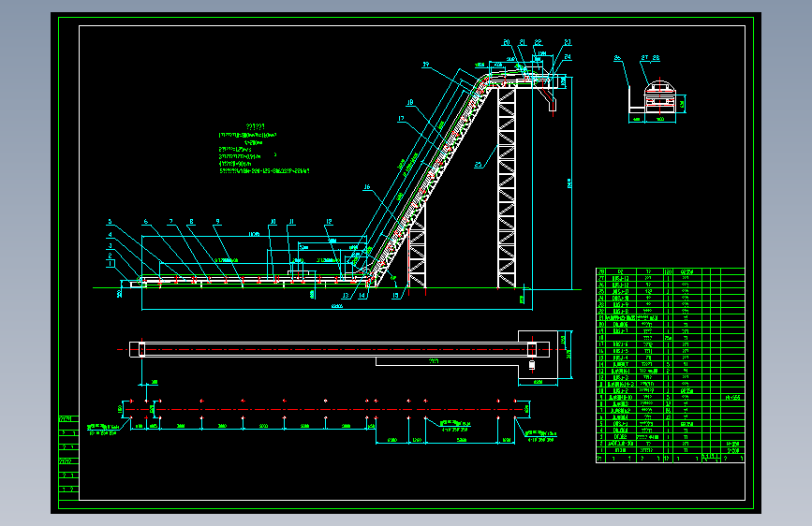Select callout label 16 on incline
This screenshot has width=812, height=526.
pyautogui.click(x=367, y=187)
